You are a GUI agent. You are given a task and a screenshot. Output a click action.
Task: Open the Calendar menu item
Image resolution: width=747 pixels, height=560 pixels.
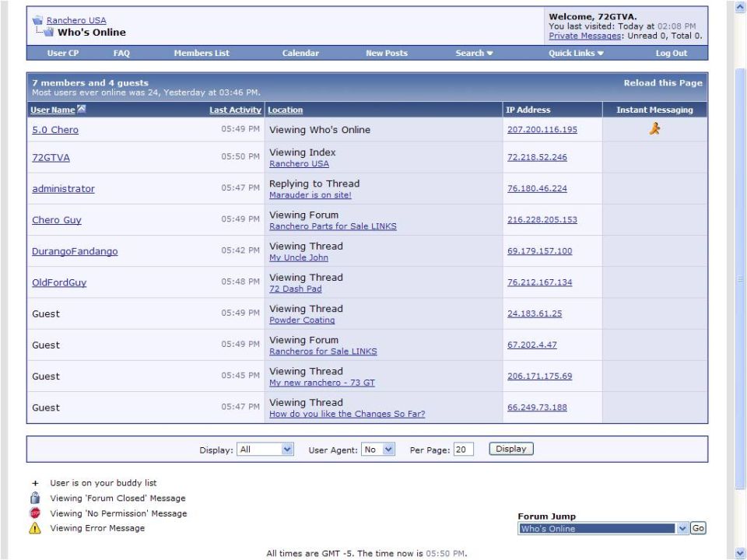coord(300,53)
